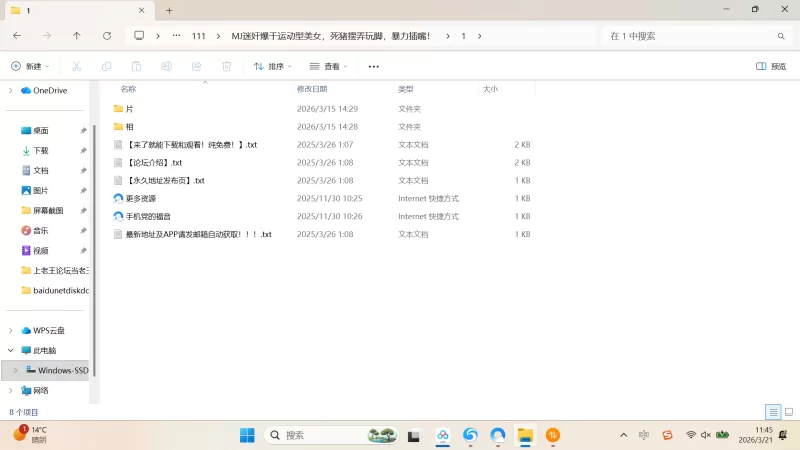Refresh the current folder view
Image resolution: width=800 pixels, height=450 pixels.
pos(107,36)
